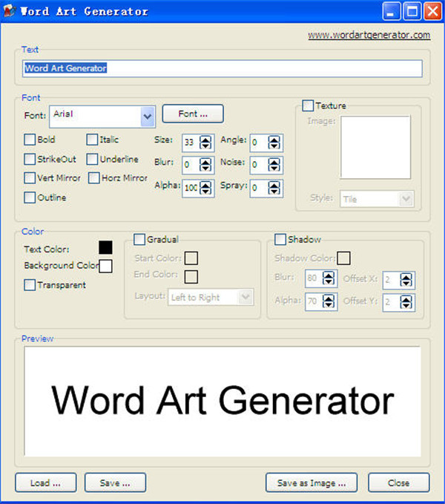The height and width of the screenshot is (504, 445).
Task: Open the Font name dropdown
Action: pyautogui.click(x=147, y=116)
